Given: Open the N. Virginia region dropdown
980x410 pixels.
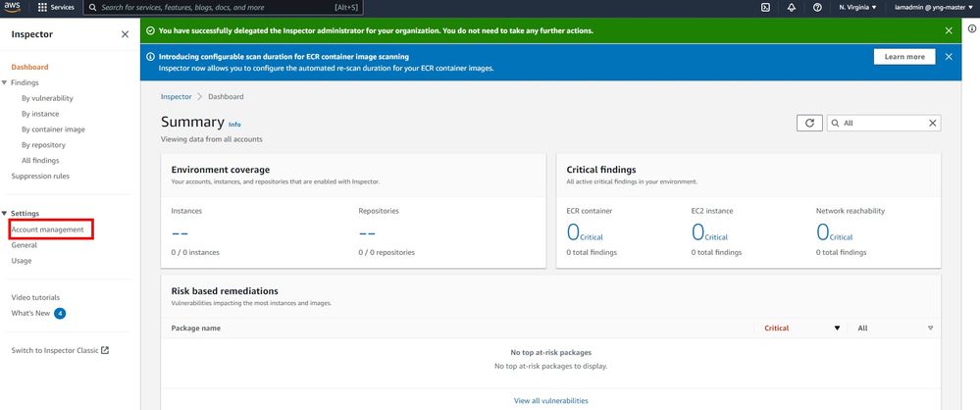Looking at the screenshot, I should [x=857, y=8].
